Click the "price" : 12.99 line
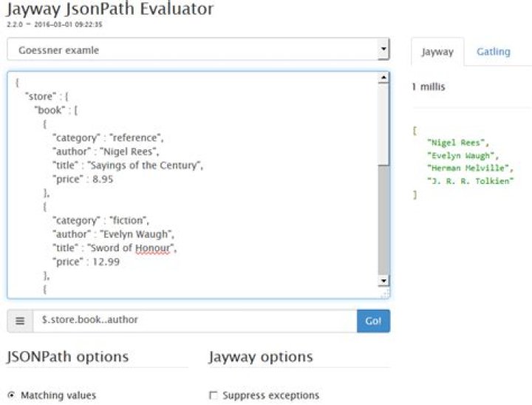Image resolution: width=532 pixels, height=405 pixels. click(86, 262)
